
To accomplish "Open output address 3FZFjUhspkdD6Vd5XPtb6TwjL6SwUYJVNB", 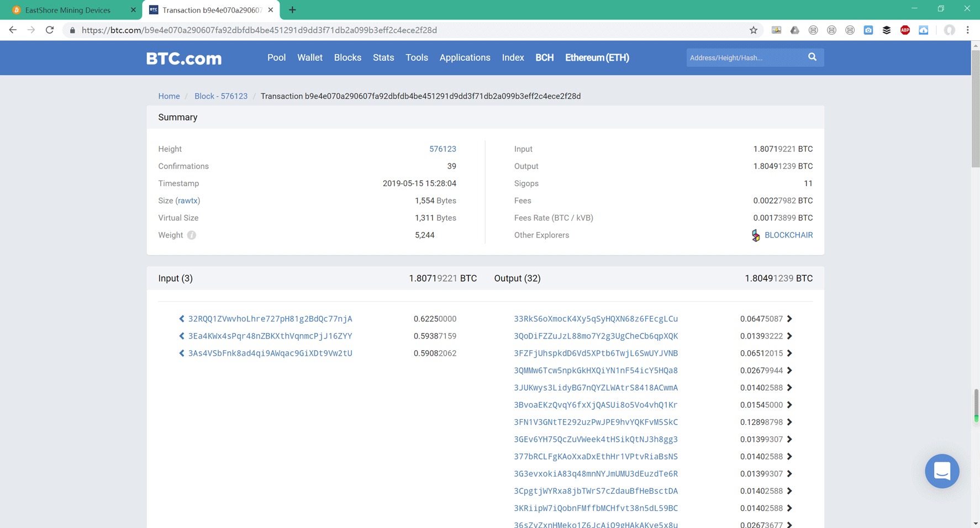I will 596,353.
